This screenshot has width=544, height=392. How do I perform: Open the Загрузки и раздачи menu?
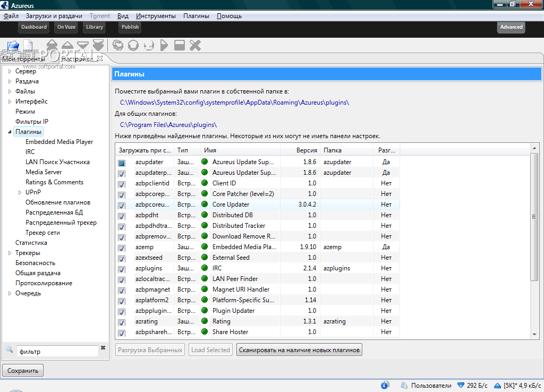(54, 16)
